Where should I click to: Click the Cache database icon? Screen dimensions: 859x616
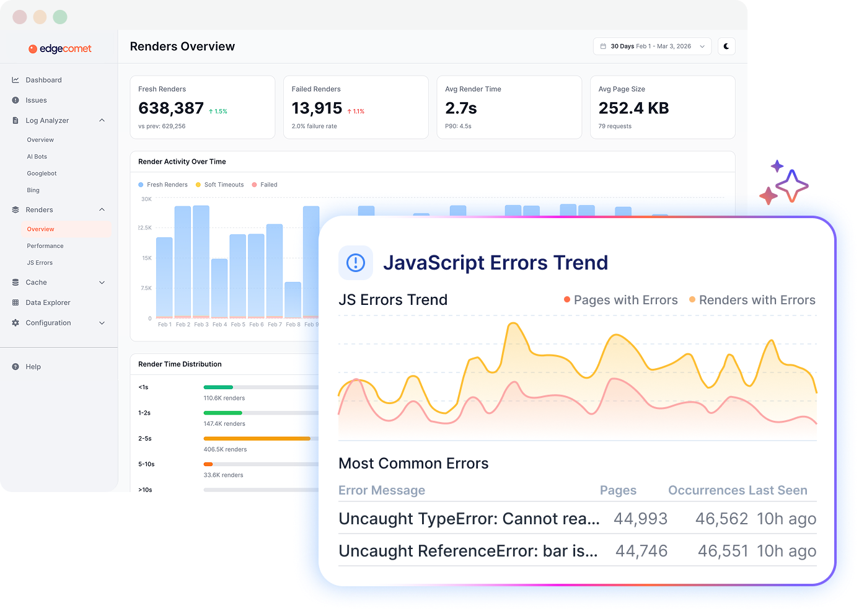point(15,283)
